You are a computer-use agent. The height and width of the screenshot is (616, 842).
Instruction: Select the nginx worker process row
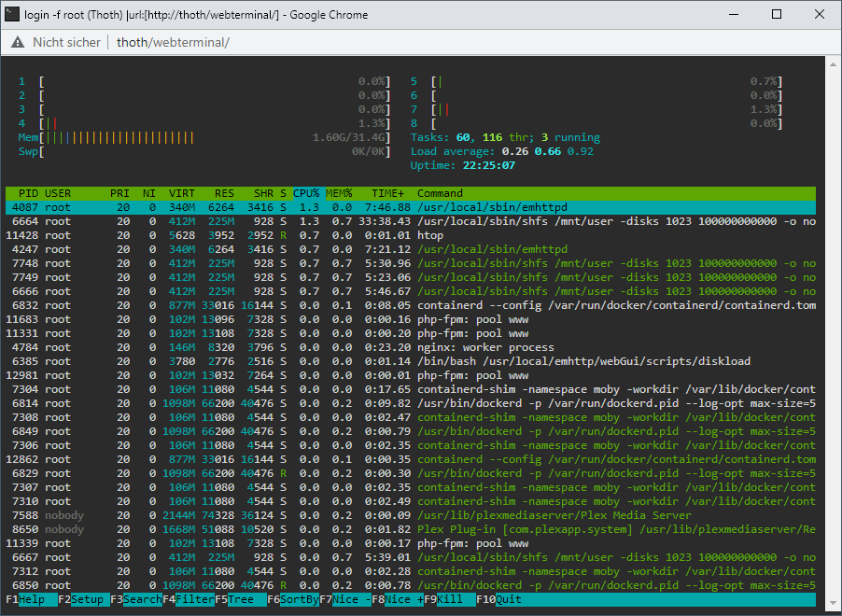point(411,347)
